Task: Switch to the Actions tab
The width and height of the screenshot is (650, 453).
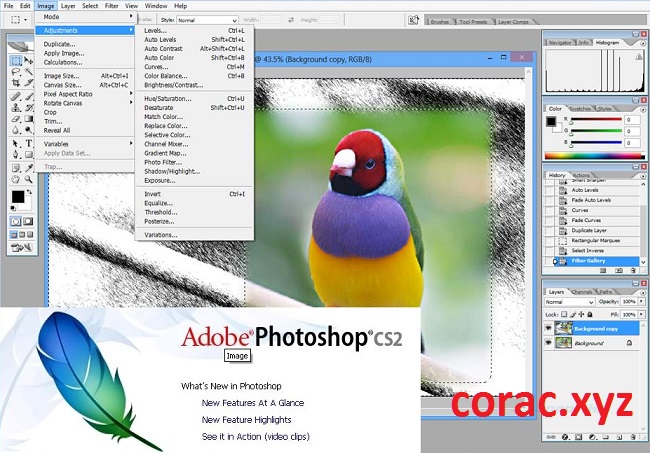Action: [x=581, y=175]
